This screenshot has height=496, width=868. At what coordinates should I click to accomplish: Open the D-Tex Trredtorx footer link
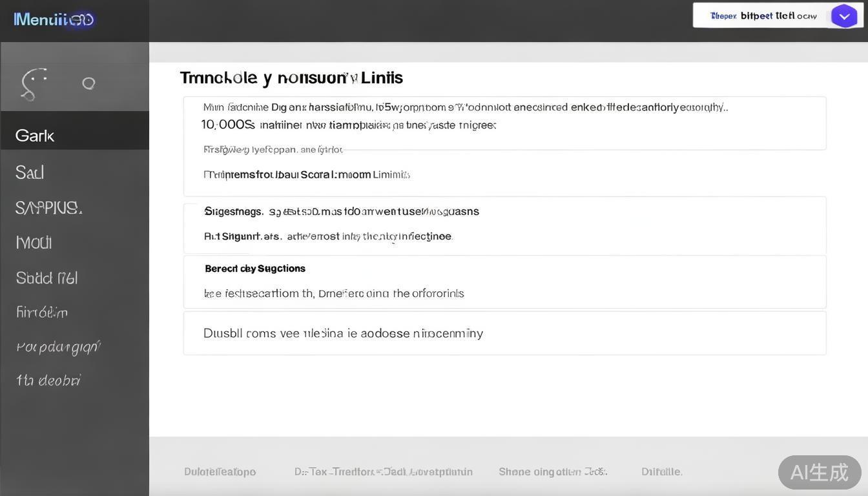coord(383,472)
